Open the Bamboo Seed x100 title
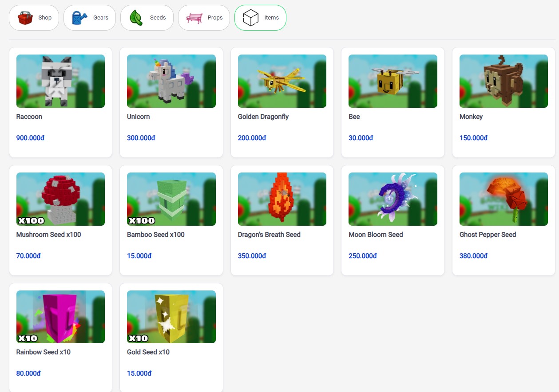 click(x=156, y=235)
